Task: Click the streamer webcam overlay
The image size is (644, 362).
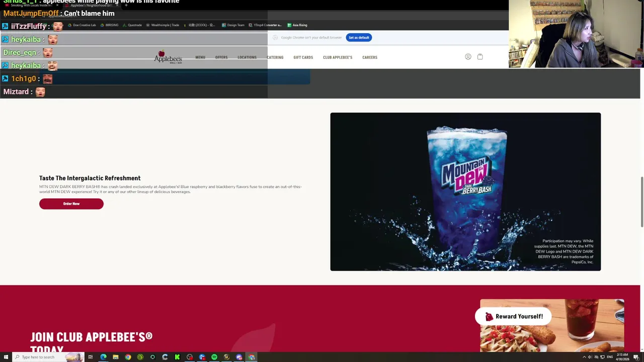Action: [x=576, y=34]
